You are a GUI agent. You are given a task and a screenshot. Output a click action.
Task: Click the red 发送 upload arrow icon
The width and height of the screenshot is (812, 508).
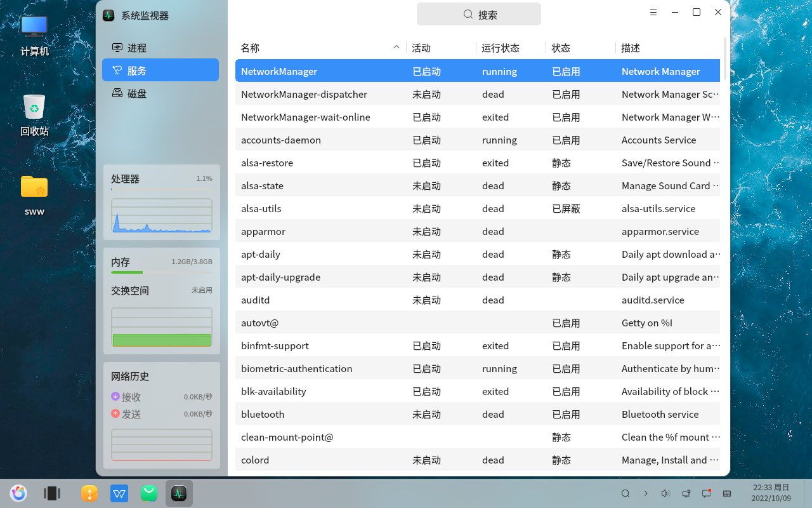115,413
